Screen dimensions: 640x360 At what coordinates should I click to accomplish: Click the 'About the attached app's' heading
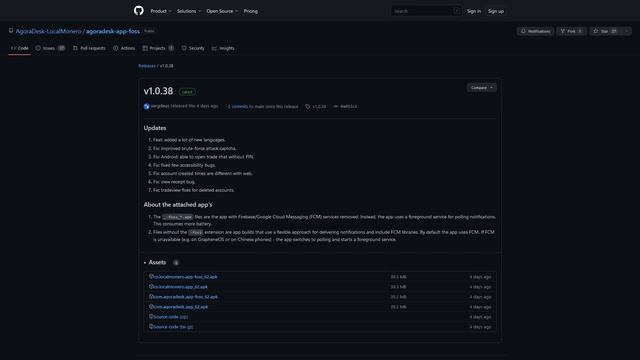coord(178,204)
